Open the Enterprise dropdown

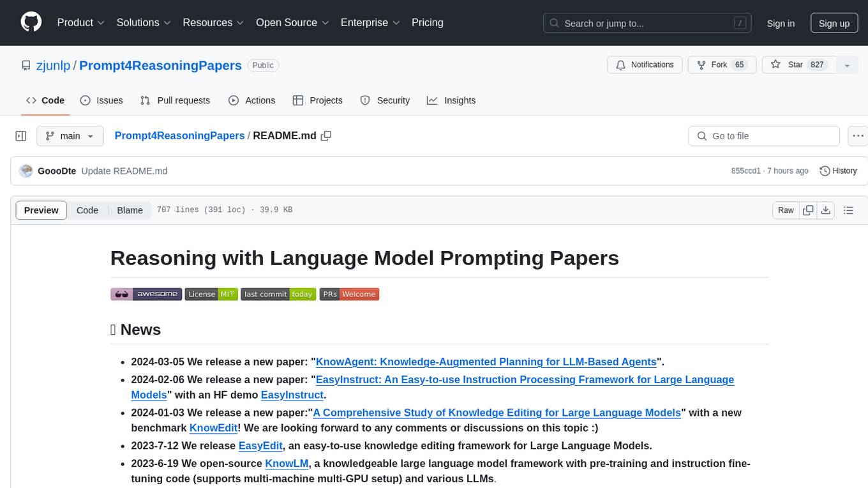pyautogui.click(x=370, y=22)
